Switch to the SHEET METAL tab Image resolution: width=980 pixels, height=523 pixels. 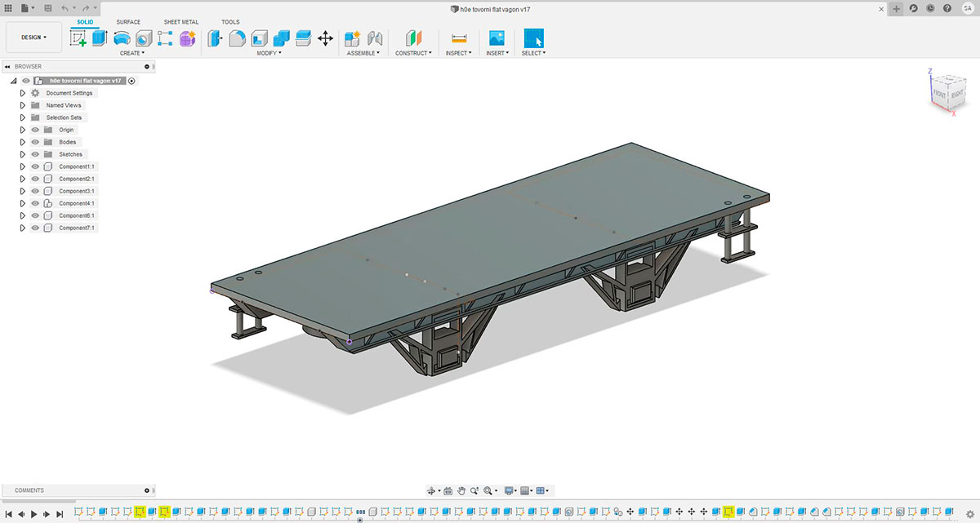pos(181,22)
